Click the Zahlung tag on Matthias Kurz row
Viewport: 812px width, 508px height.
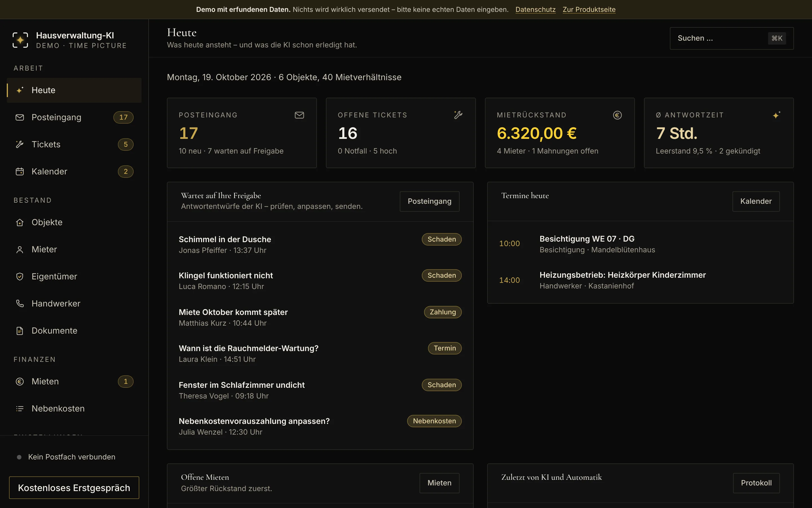pos(443,312)
